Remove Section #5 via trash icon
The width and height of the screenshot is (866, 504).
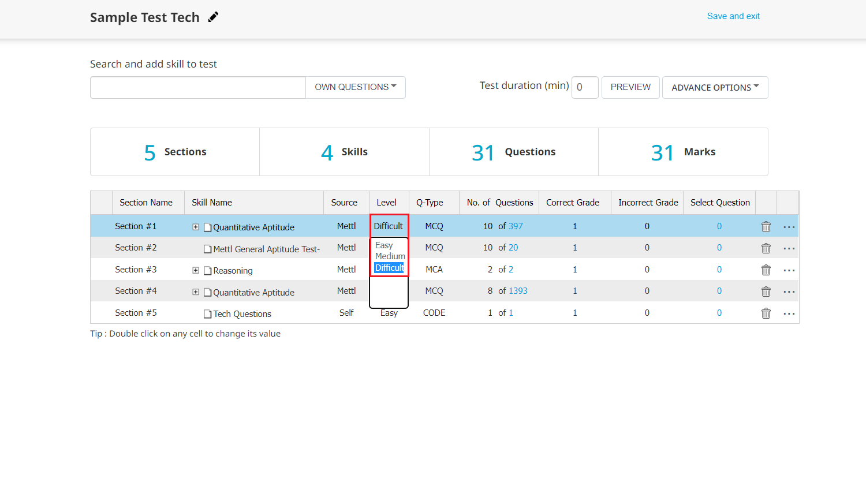pos(766,313)
